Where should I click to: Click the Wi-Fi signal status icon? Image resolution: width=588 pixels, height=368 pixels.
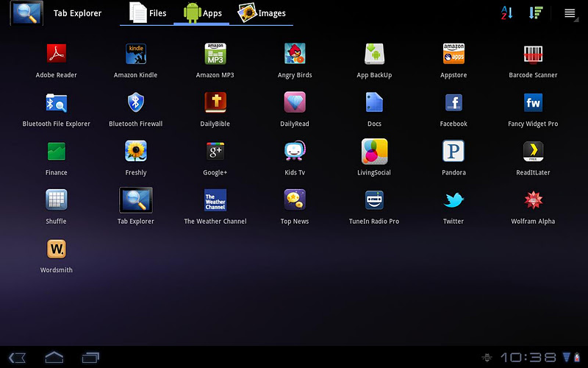tap(566, 357)
